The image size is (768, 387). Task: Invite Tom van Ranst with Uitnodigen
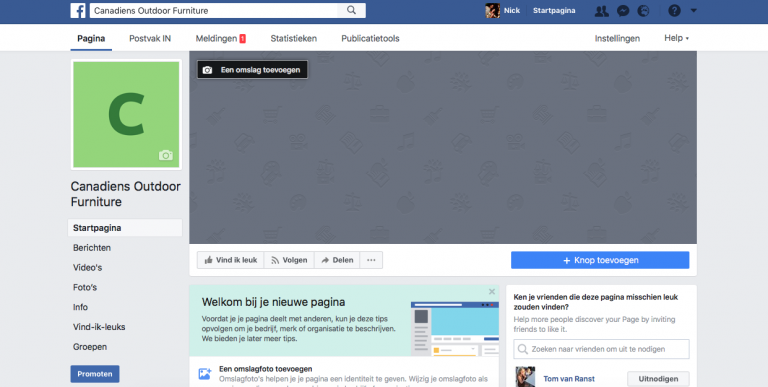coord(658,379)
